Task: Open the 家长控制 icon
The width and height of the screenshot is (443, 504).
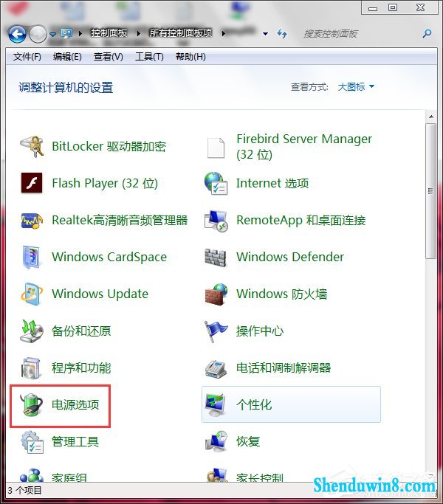Action: tap(217, 475)
